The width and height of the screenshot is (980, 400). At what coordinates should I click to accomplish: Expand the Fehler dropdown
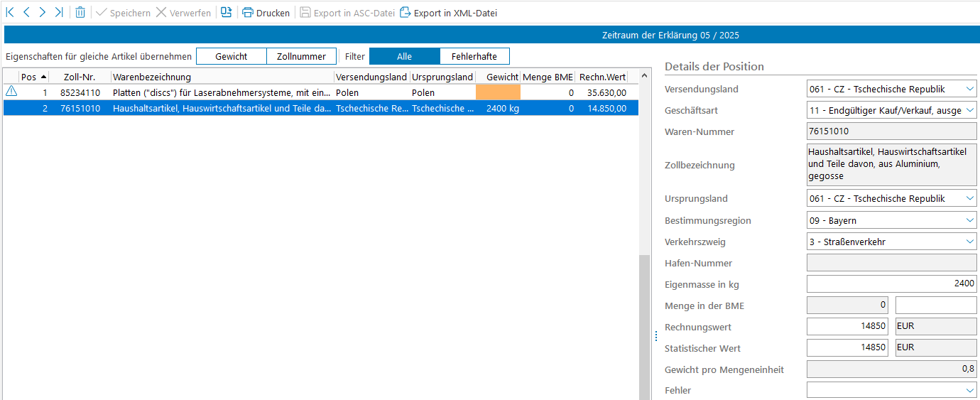[x=970, y=391]
